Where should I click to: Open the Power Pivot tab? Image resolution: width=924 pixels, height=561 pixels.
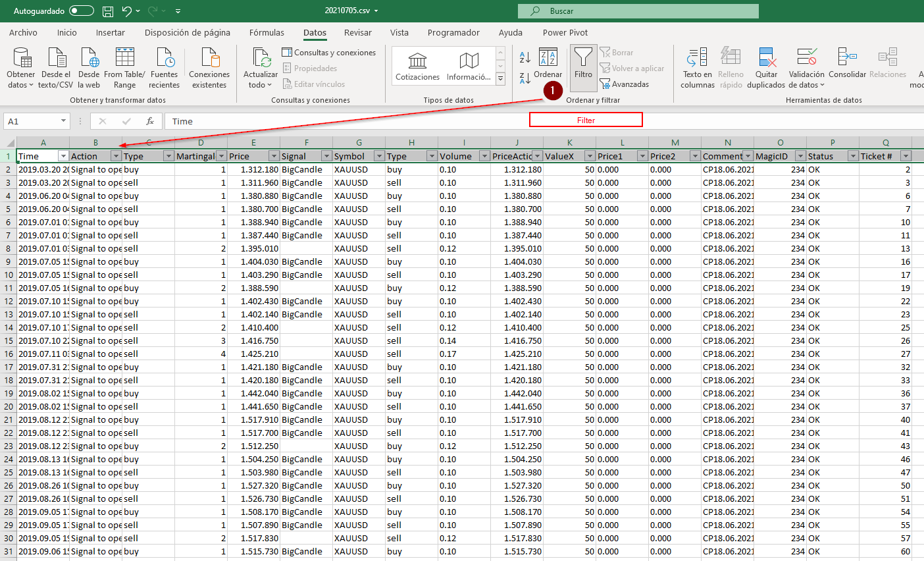[x=565, y=32]
